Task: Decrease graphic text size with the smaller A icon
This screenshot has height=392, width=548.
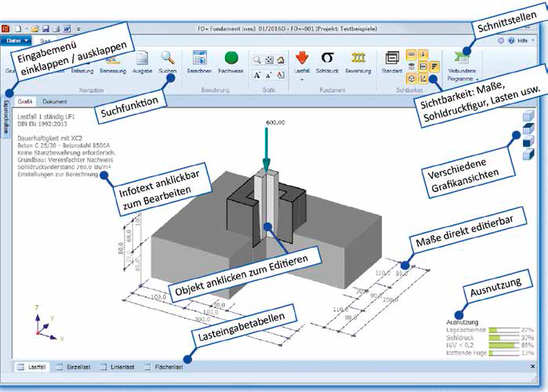Action: [269, 74]
